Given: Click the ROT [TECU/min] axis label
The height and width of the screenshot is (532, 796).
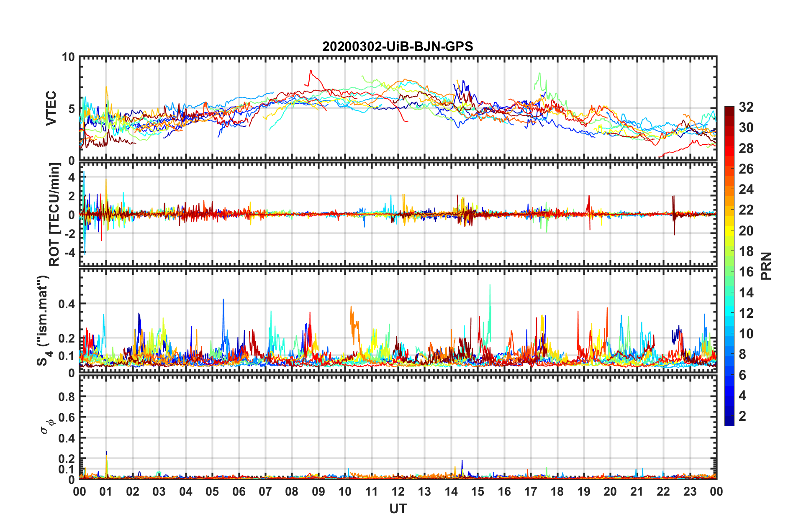Looking at the screenshot, I should pos(54,215).
